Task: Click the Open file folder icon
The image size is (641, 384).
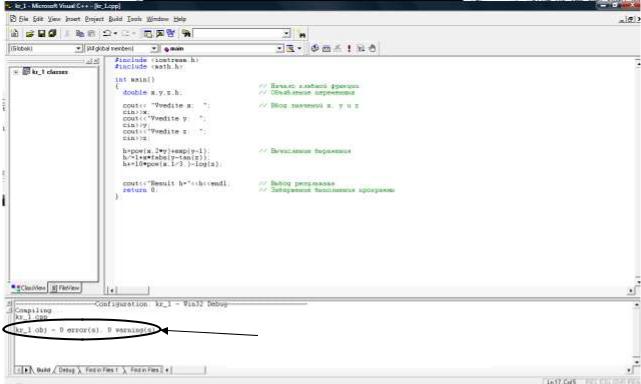Action: pyautogui.click(x=30, y=34)
